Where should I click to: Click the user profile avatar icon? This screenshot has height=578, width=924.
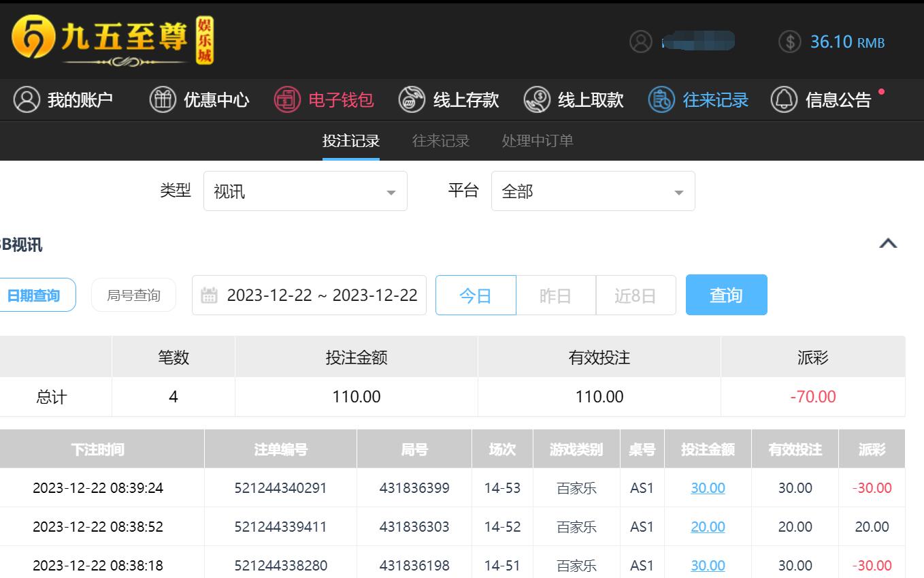pyautogui.click(x=640, y=42)
